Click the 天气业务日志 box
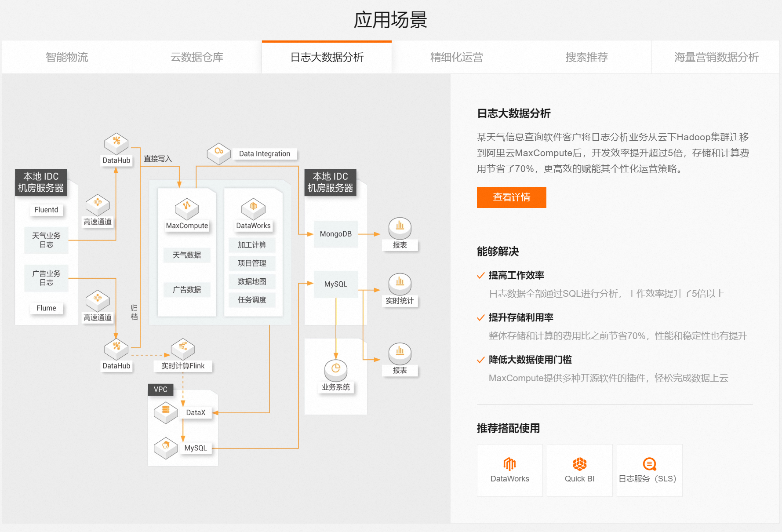 click(x=46, y=240)
